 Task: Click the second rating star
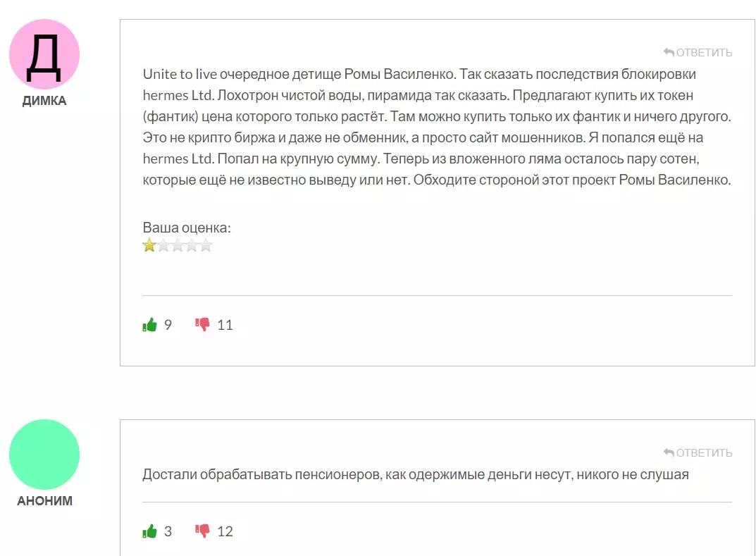(163, 245)
